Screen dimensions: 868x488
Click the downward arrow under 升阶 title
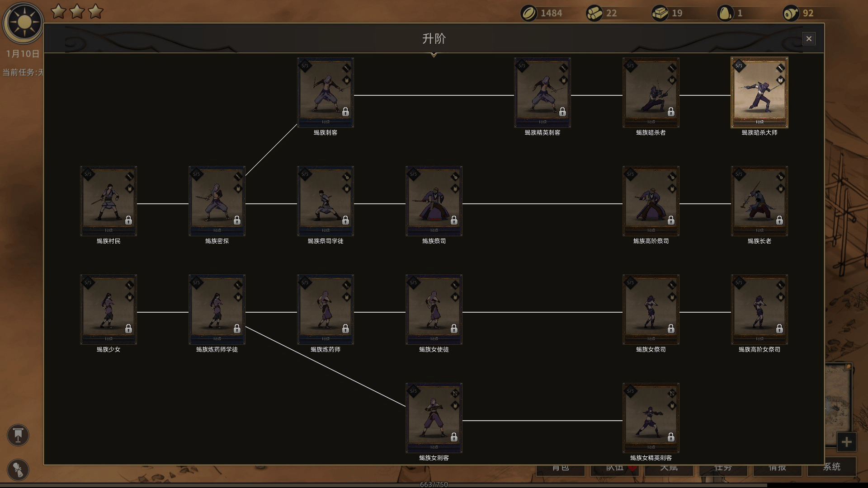coord(434,55)
